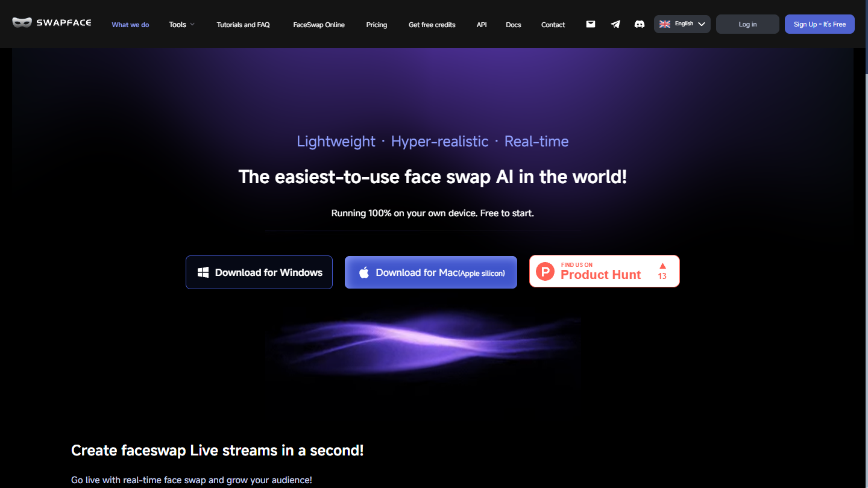The width and height of the screenshot is (868, 488).
Task: Click the Apple logo in download button
Action: coord(364,272)
